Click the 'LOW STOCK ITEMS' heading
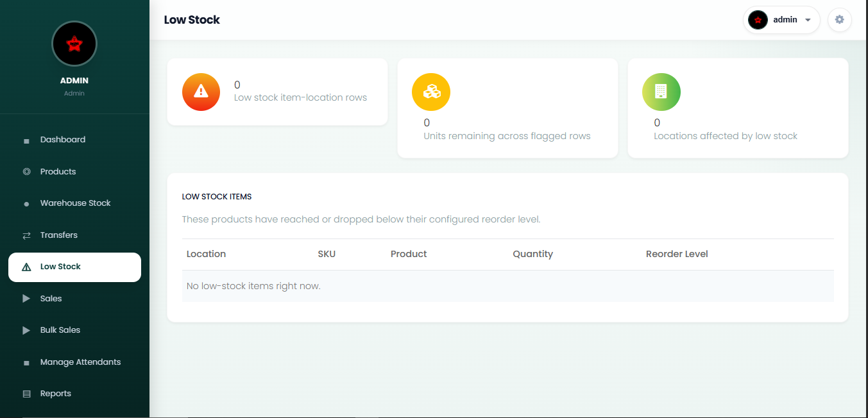The image size is (868, 418). (x=217, y=197)
